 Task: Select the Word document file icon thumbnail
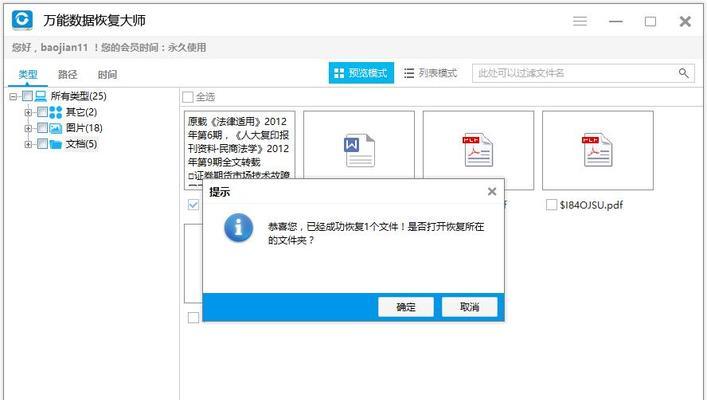[x=359, y=150]
